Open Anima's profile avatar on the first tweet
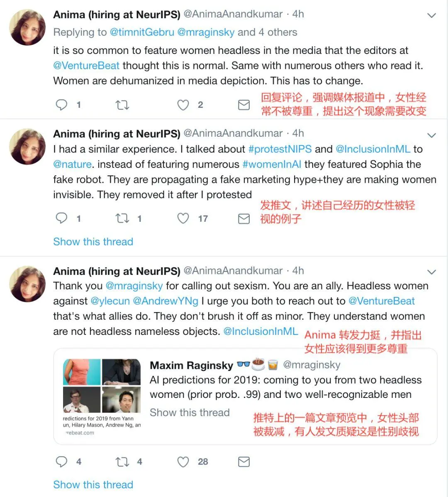The width and height of the screenshot is (448, 497). [x=27, y=27]
